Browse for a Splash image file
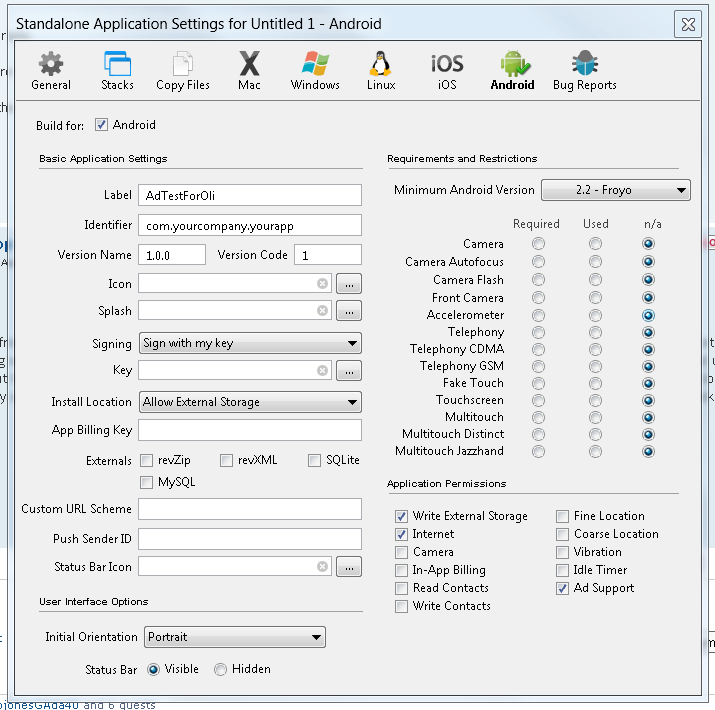The image size is (715, 710). point(348,311)
